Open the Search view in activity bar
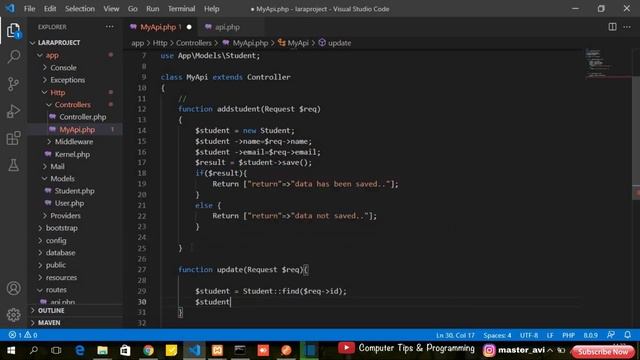This screenshot has height=360, width=640. coord(13,56)
